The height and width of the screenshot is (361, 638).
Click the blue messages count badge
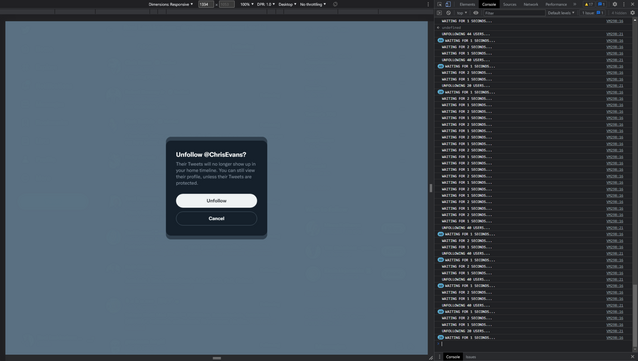tap(601, 4)
